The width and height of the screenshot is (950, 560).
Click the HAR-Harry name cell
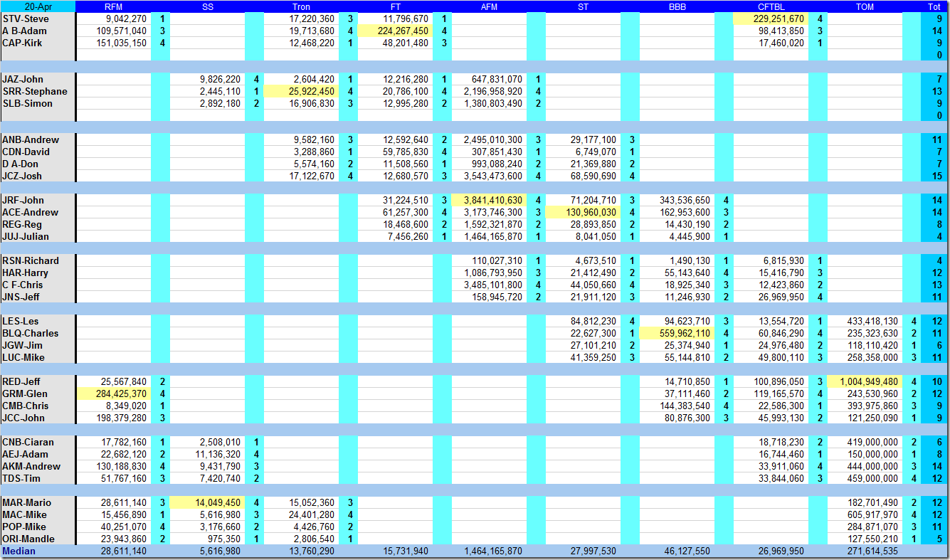point(38,273)
